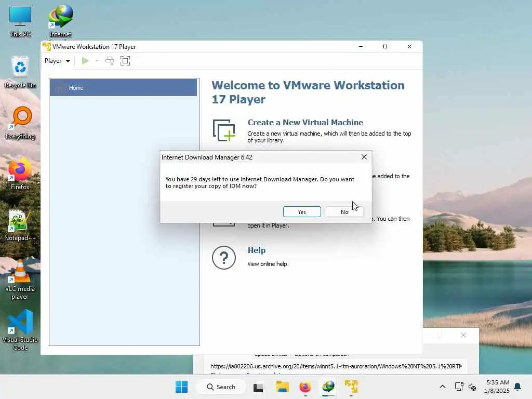Launch Everything search desktop shortcut
The width and height of the screenshot is (532, 399).
click(x=20, y=123)
